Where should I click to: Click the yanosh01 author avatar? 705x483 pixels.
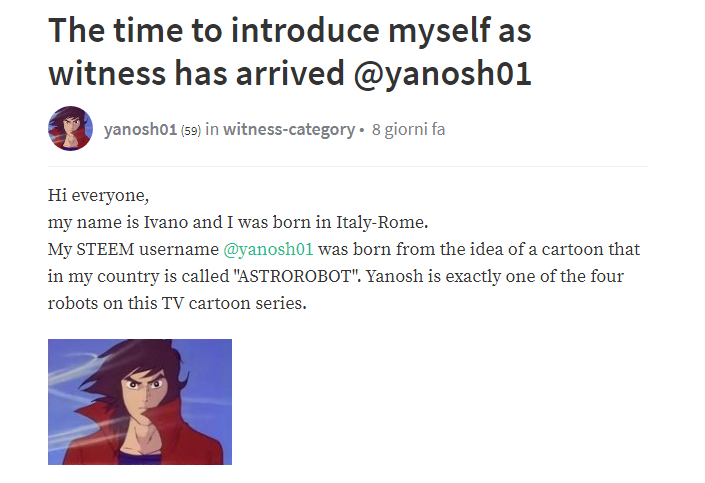point(70,129)
